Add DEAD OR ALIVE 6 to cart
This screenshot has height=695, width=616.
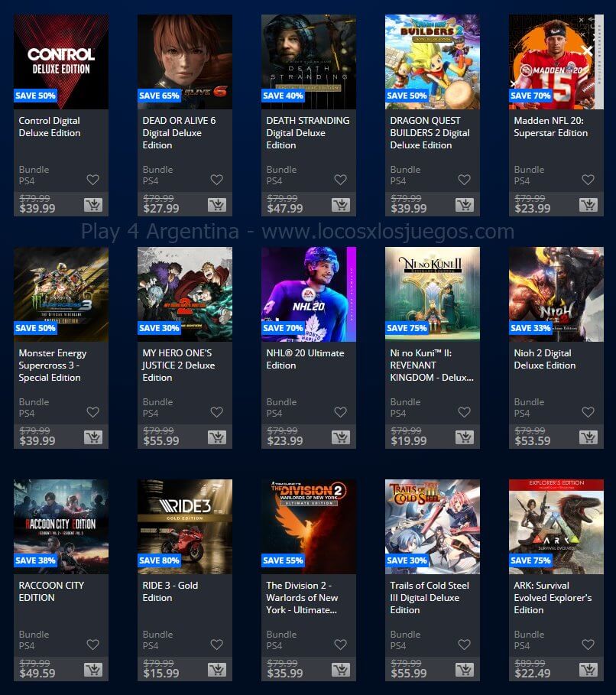(x=217, y=205)
